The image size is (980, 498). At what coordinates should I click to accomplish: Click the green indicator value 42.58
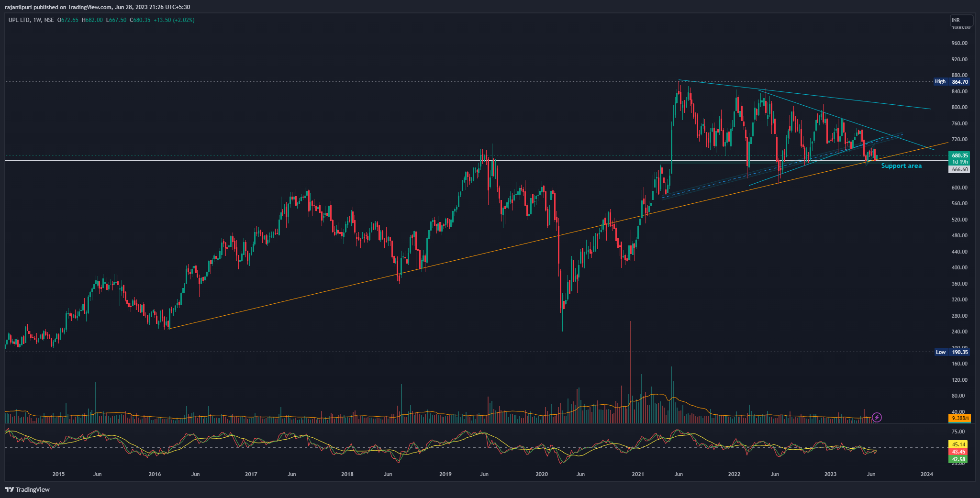958,459
